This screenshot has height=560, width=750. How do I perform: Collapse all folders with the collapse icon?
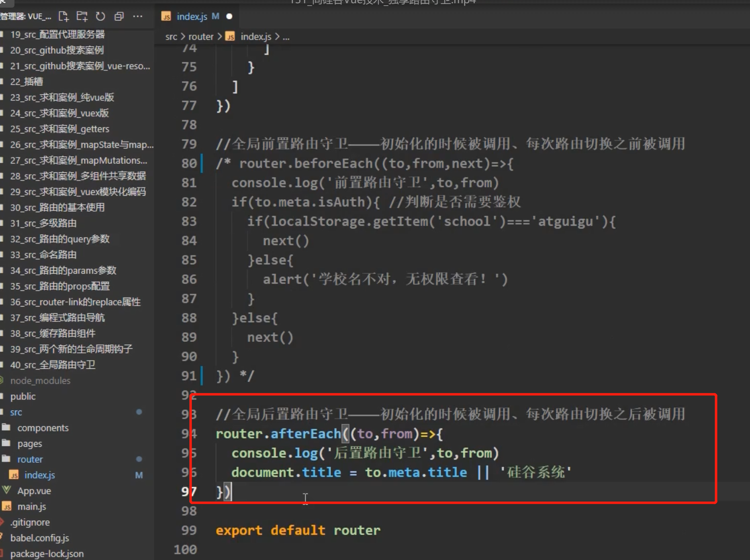click(119, 16)
